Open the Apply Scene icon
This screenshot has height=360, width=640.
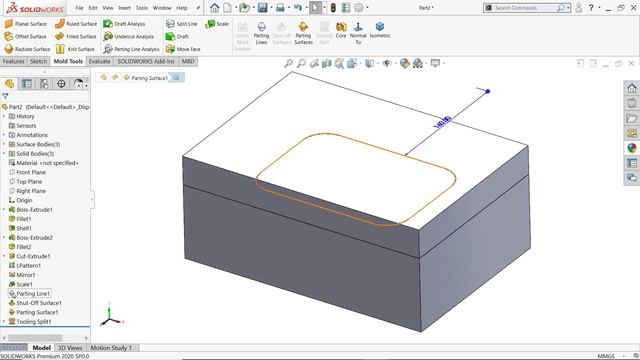418,63
